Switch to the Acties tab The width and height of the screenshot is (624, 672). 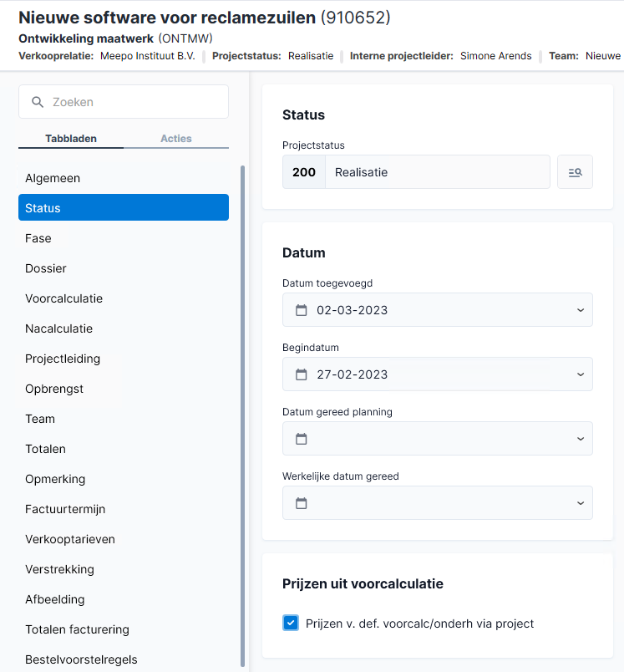pyautogui.click(x=176, y=139)
